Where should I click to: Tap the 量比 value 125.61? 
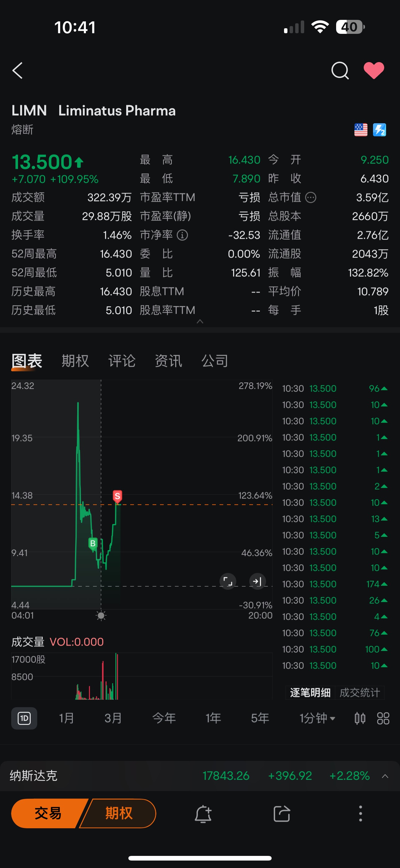point(246,273)
